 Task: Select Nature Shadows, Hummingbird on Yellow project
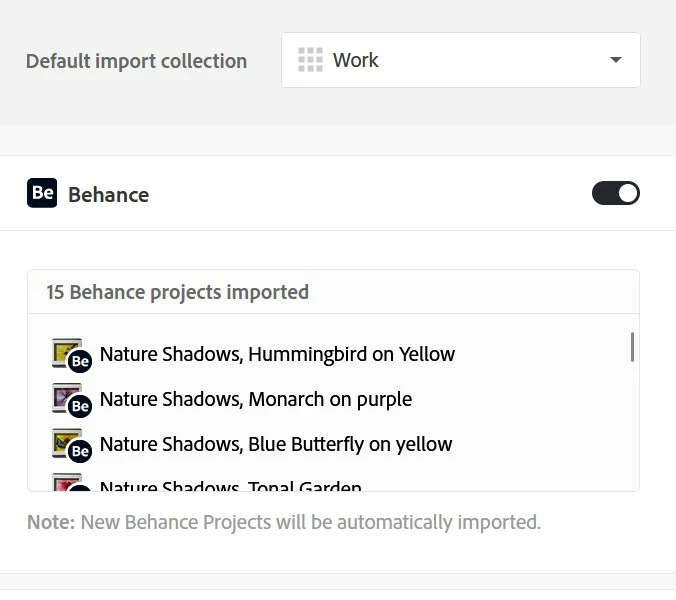point(277,354)
